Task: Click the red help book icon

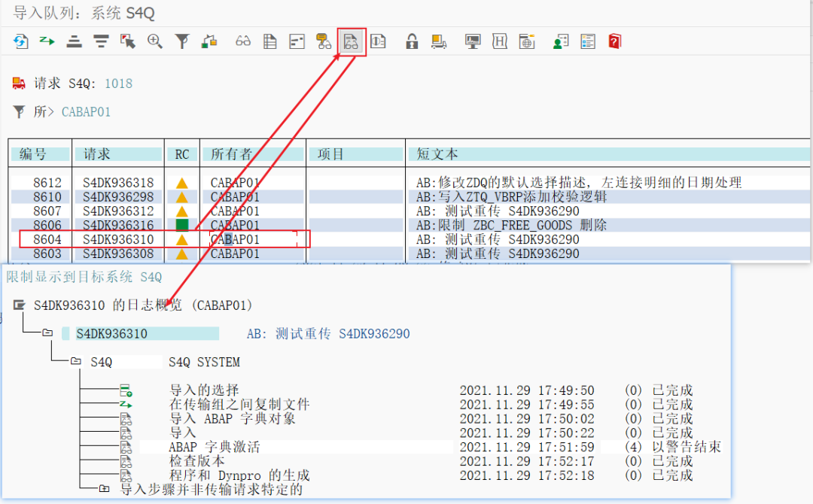Action: pyautogui.click(x=614, y=41)
